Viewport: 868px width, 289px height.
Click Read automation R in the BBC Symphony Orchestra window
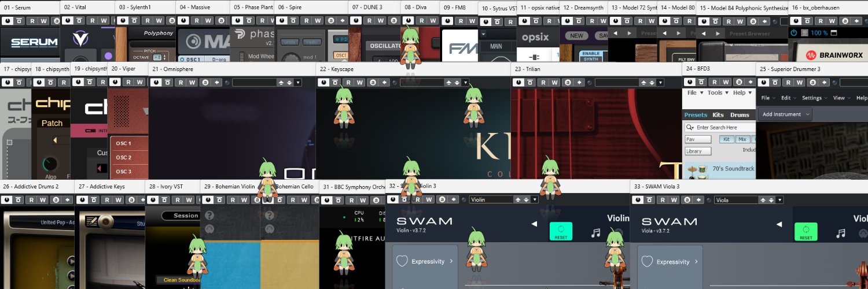click(352, 199)
